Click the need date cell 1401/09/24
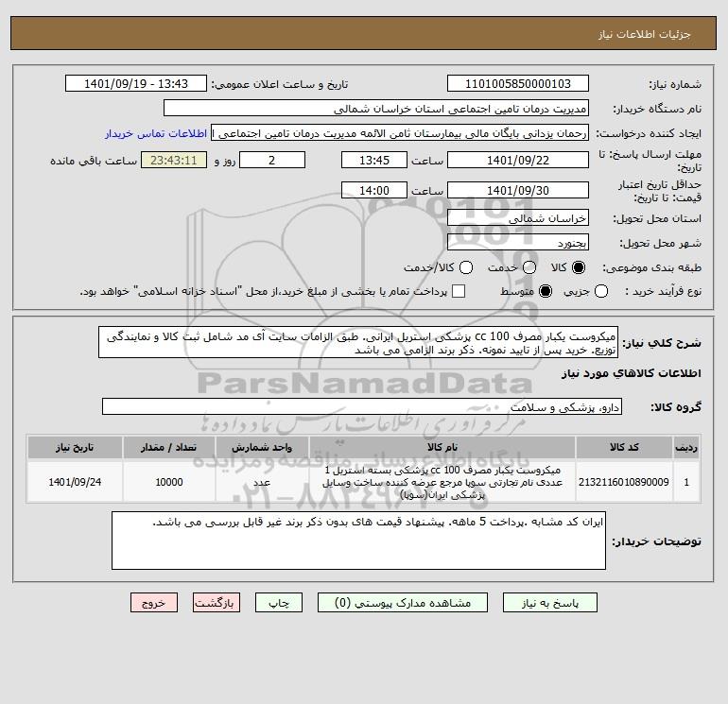Image resolution: width=728 pixels, height=704 pixels. (x=75, y=482)
